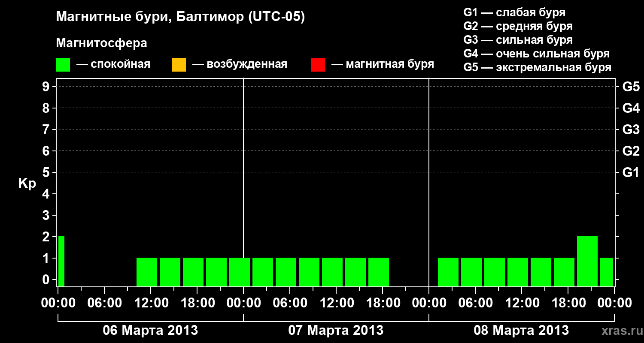Click the 'G1 — слабая буря' legend line

pyautogui.click(x=514, y=12)
